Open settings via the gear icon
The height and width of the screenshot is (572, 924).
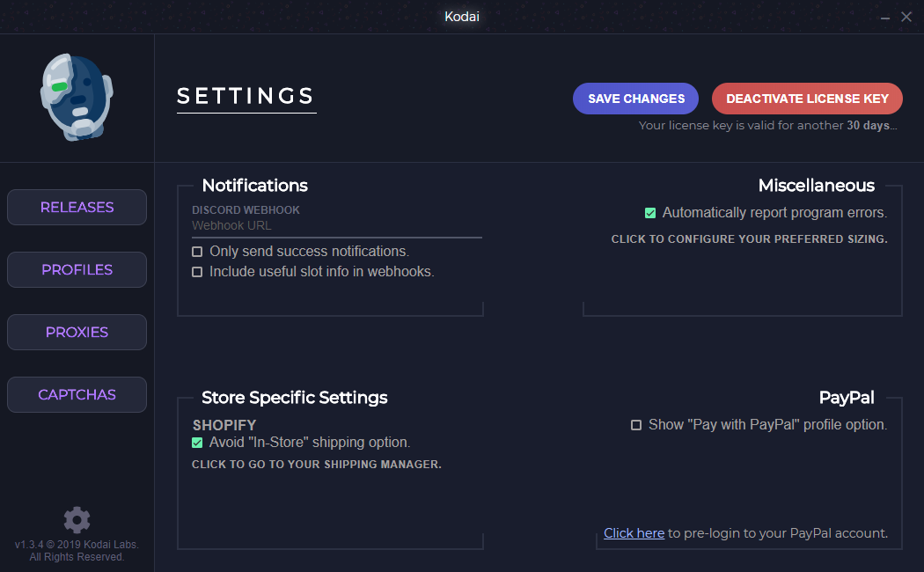click(x=77, y=520)
